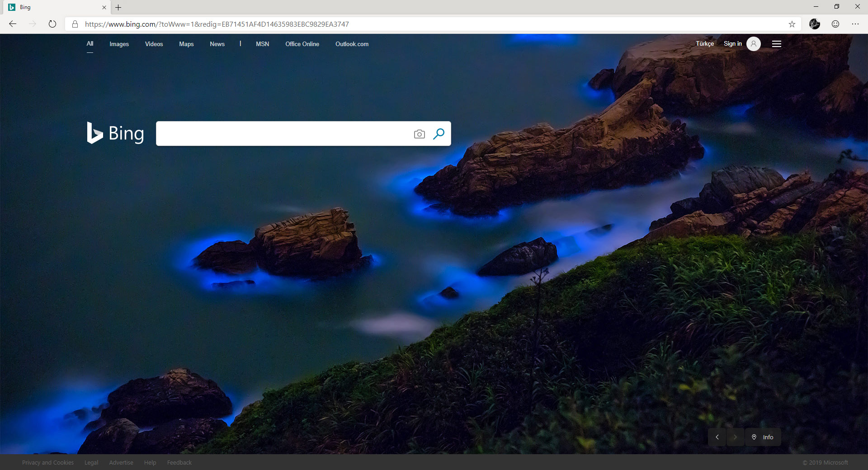Image resolution: width=868 pixels, height=470 pixels.
Task: Click the padlock site info icon
Action: (x=75, y=24)
